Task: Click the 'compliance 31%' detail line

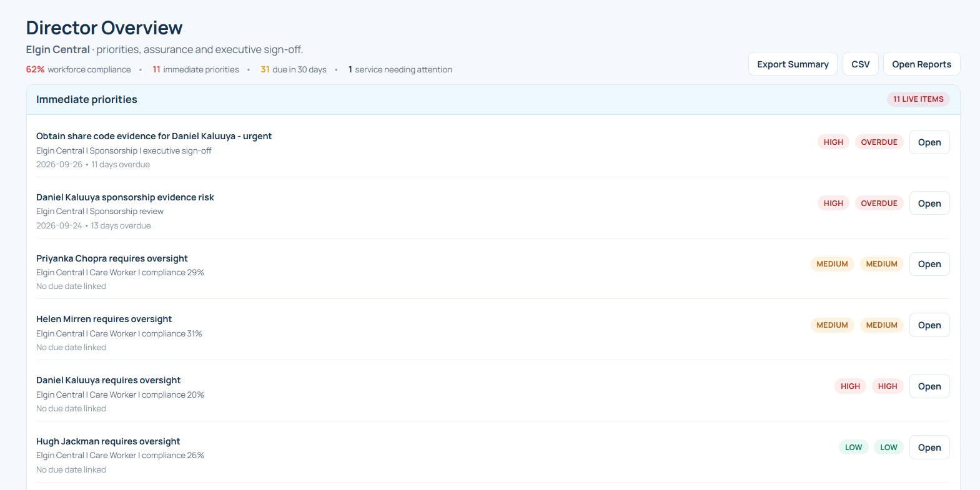Action: point(119,334)
